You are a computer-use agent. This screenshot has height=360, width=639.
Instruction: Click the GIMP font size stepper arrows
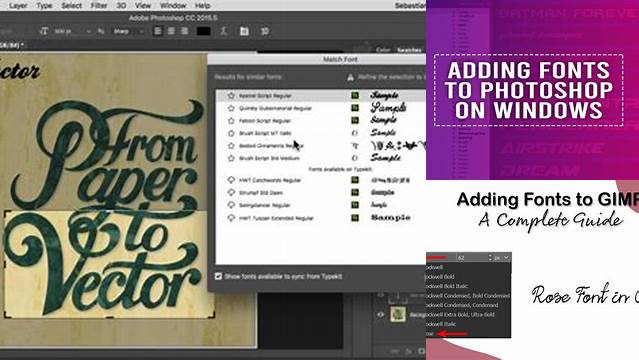(490, 258)
